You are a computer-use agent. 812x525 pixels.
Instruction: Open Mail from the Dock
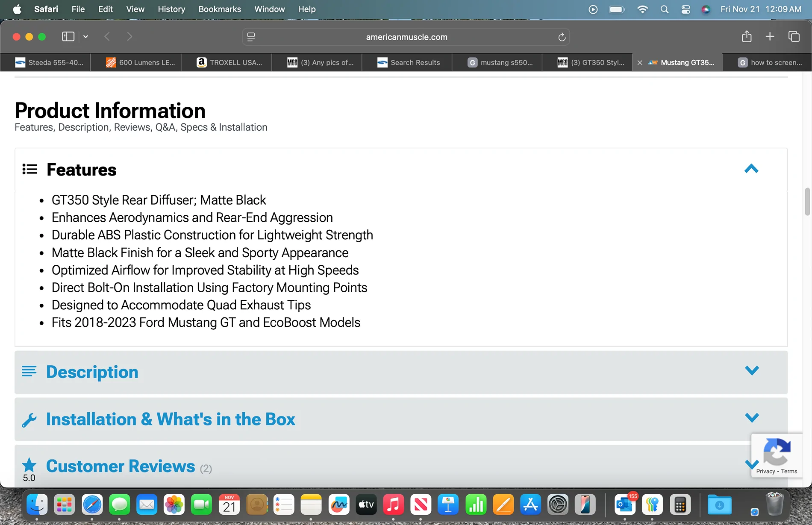(x=147, y=505)
